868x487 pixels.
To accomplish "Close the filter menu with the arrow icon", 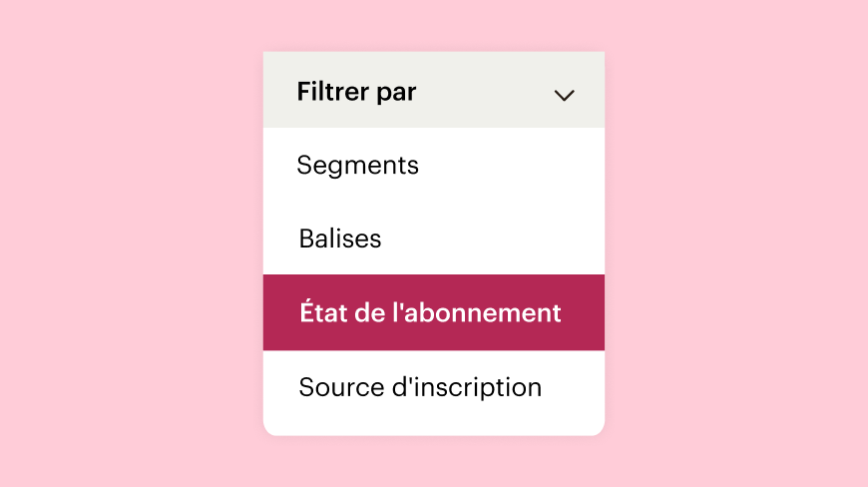I will coord(564,95).
